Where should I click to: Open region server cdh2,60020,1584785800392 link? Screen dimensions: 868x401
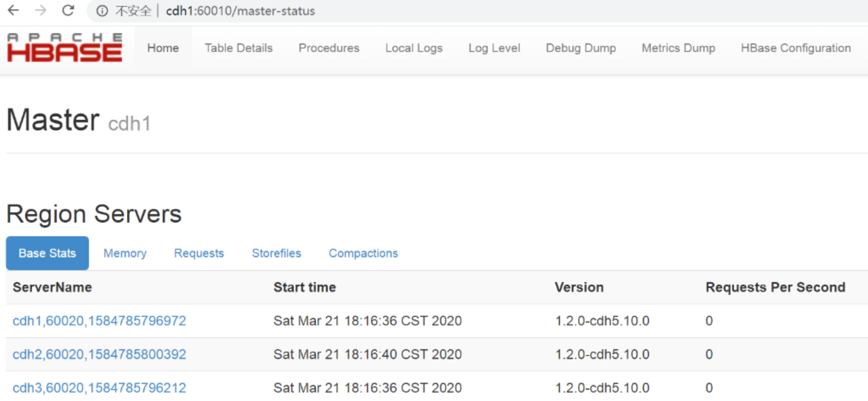99,355
